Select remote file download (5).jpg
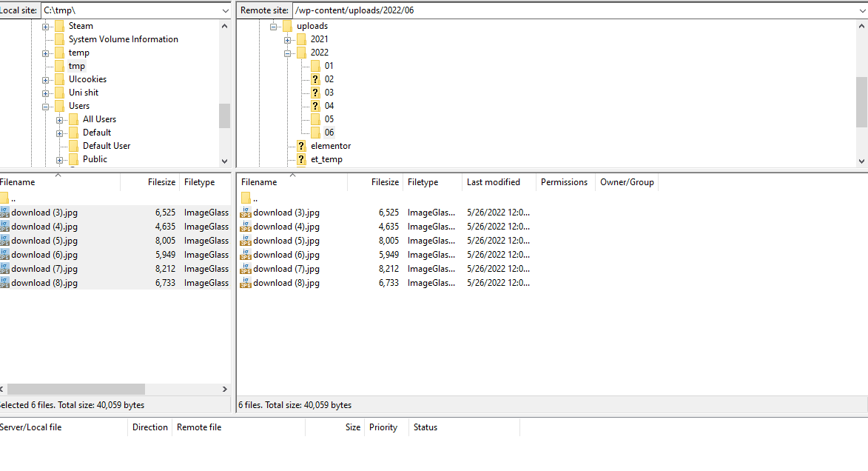The image size is (868, 471). tap(286, 241)
